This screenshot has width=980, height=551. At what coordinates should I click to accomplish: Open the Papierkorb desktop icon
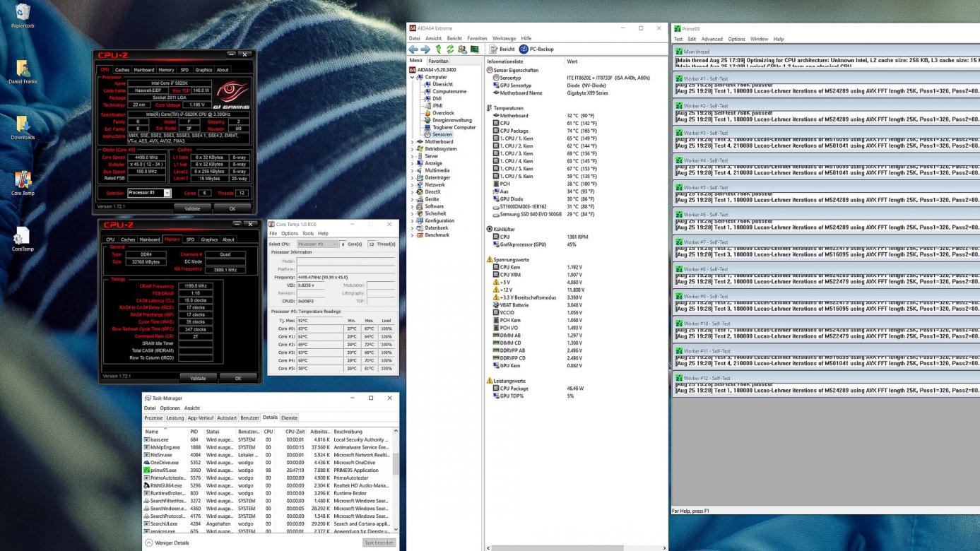click(23, 16)
